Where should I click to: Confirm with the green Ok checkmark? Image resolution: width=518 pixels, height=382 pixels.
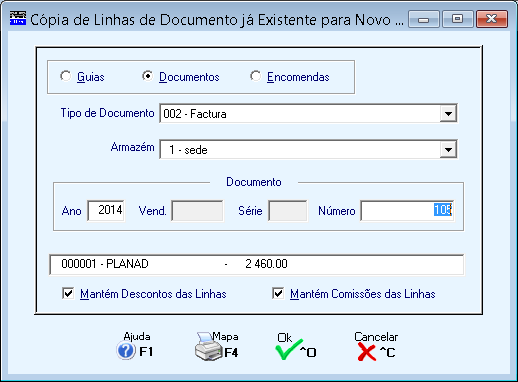click(x=288, y=350)
